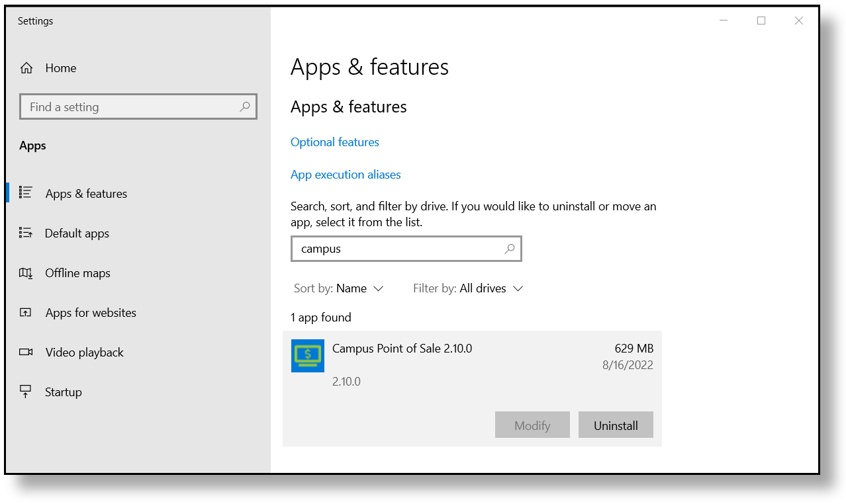
Task: Click the Startup sidebar icon
Action: [x=26, y=392]
